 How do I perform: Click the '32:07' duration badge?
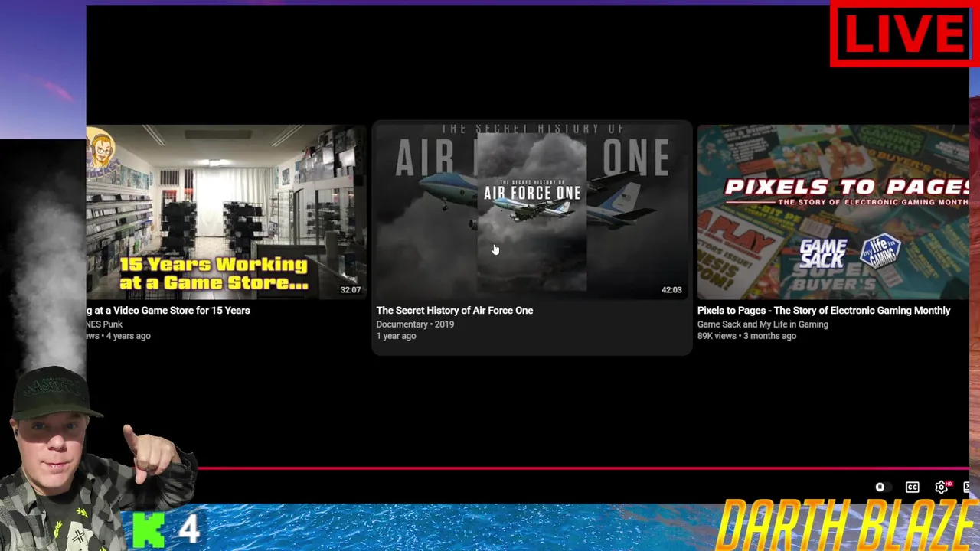click(350, 290)
